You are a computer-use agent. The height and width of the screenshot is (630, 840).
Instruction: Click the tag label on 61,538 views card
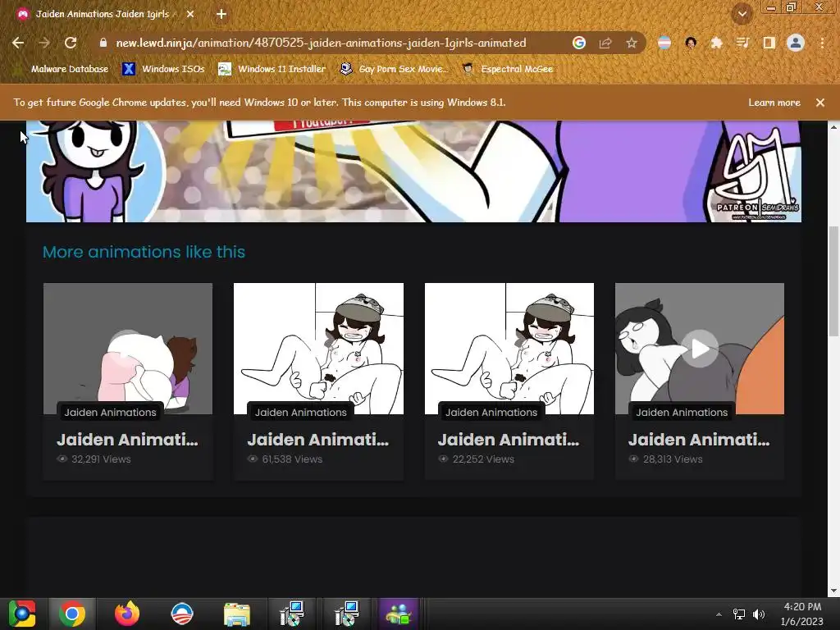(301, 412)
